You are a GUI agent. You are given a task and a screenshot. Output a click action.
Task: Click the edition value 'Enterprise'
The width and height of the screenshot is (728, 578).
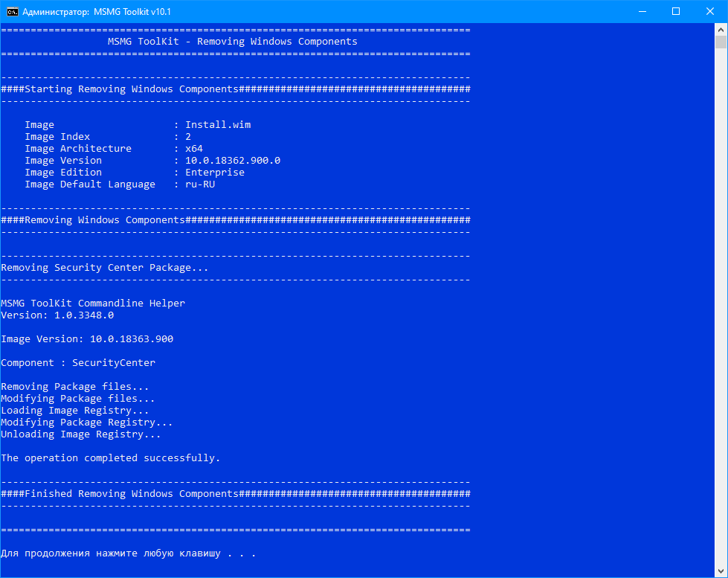coord(215,173)
